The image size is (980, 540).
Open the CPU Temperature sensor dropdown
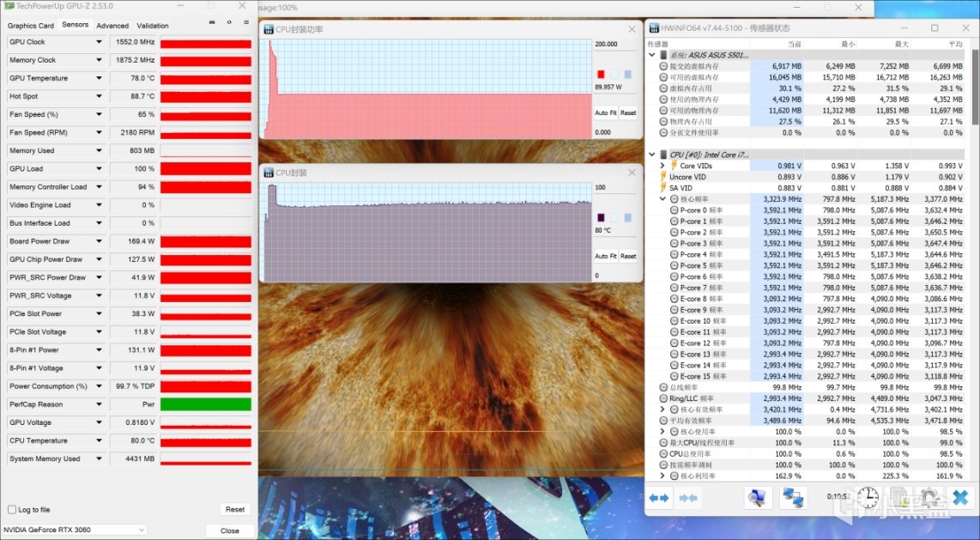coord(99,440)
